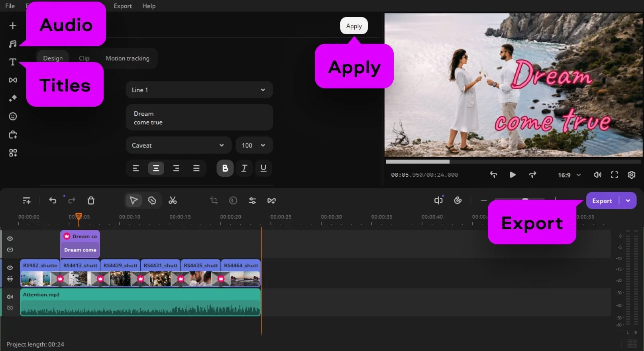Open the Caveat font dropdown
Viewport: 644px width, 351px height.
[178, 145]
